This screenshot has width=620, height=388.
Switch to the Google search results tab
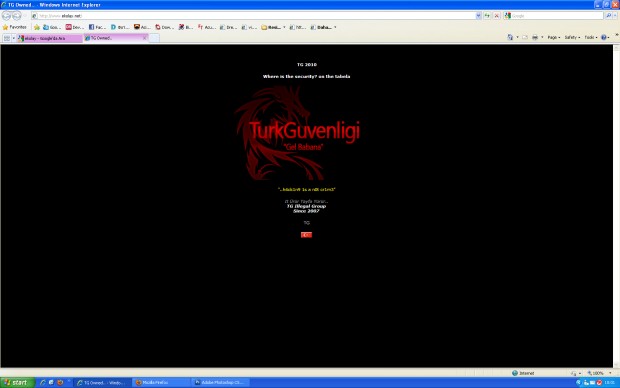tap(49, 38)
